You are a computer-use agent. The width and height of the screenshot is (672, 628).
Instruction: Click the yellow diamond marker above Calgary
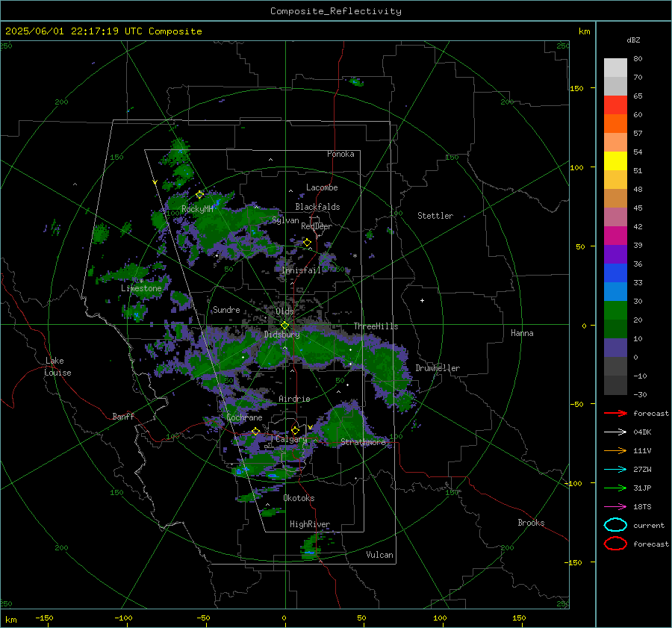[x=295, y=430]
